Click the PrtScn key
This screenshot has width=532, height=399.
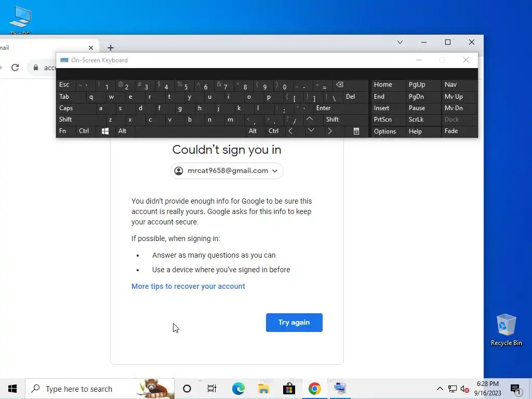(388, 119)
